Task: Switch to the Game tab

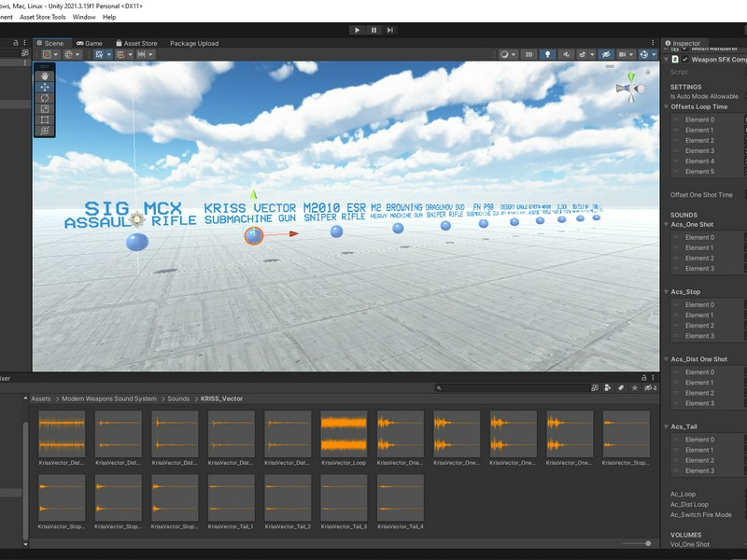Action: tap(89, 43)
